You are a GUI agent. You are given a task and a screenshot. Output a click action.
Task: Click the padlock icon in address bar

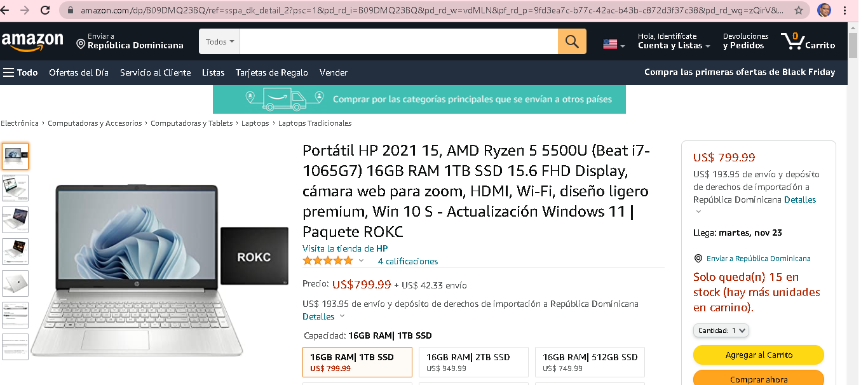[69, 11]
